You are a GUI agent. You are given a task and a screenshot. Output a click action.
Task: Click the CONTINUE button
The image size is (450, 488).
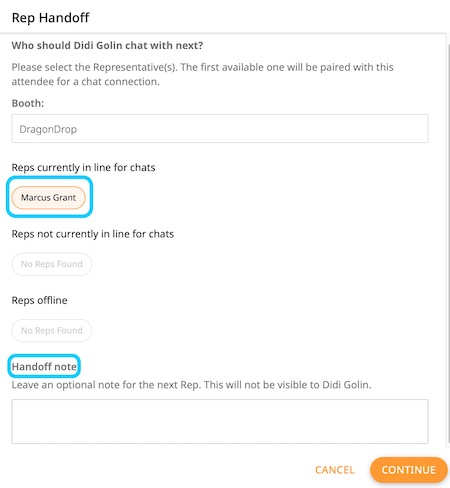pos(408,470)
